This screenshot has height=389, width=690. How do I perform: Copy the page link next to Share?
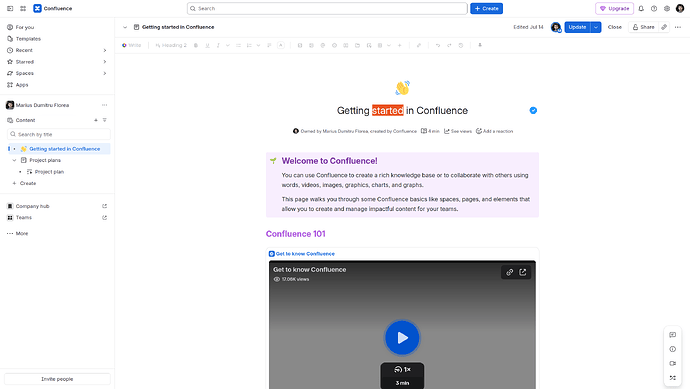click(x=664, y=27)
